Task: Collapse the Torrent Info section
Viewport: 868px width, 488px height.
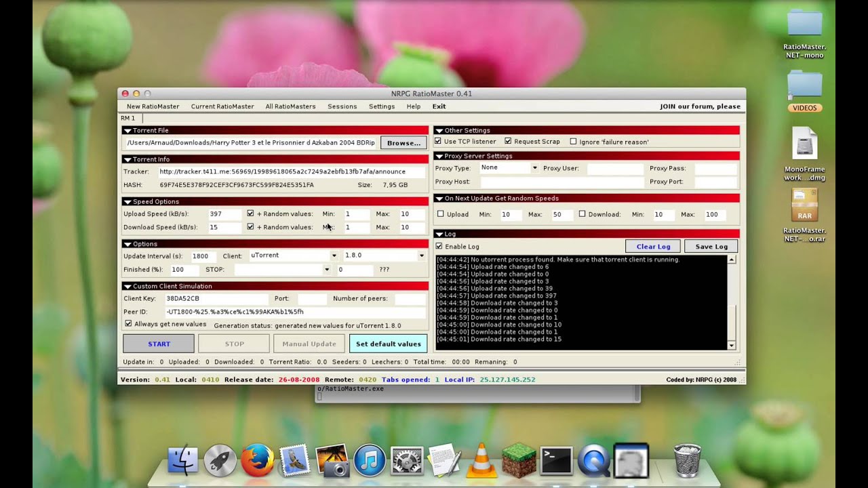Action: tap(127, 159)
